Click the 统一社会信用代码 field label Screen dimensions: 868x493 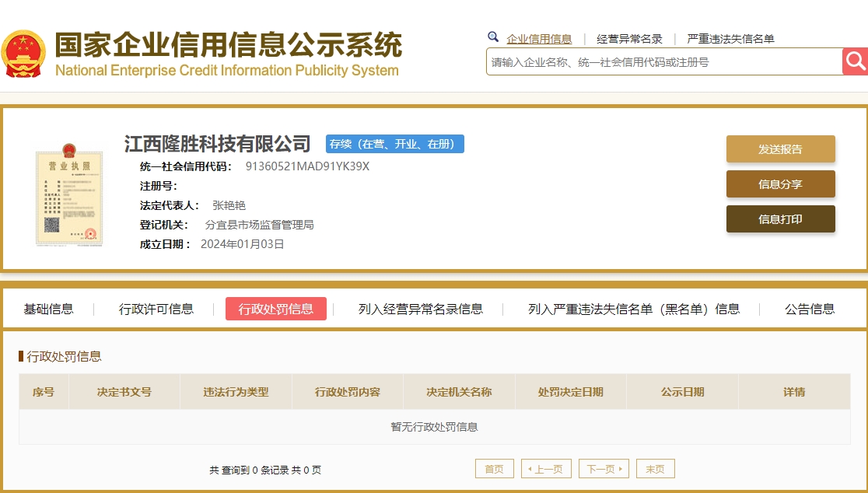click(x=186, y=166)
